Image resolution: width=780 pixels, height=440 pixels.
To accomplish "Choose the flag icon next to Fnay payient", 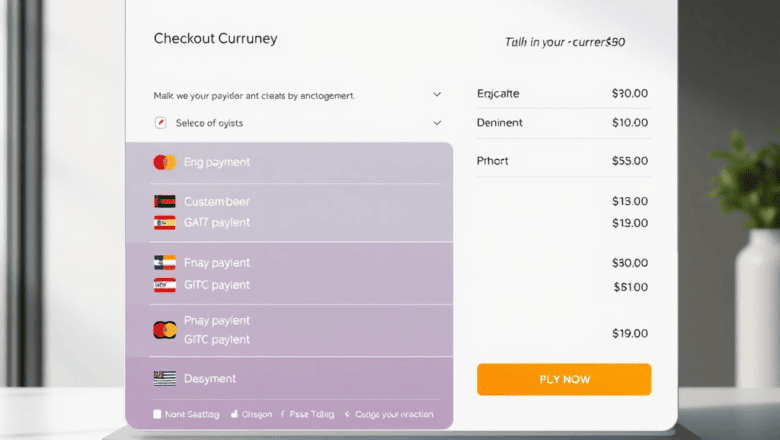I will [165, 263].
